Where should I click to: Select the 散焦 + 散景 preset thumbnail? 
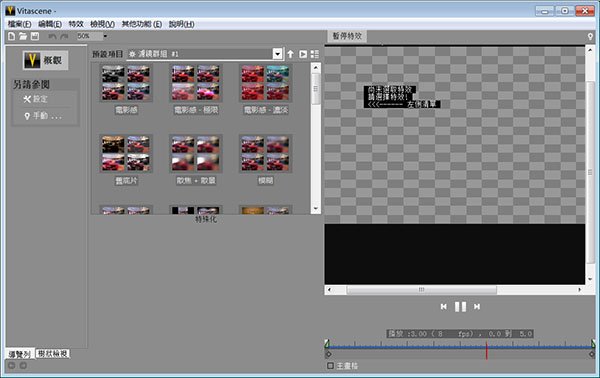[196, 153]
